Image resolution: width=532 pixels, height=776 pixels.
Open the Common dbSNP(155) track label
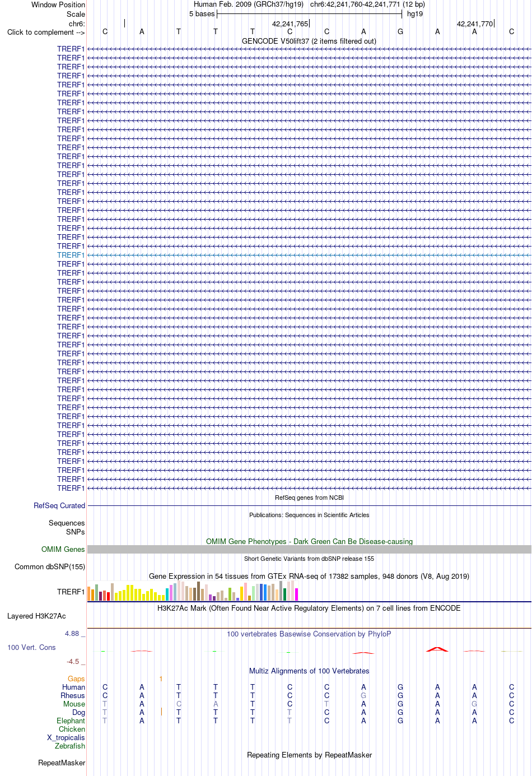tap(50, 566)
